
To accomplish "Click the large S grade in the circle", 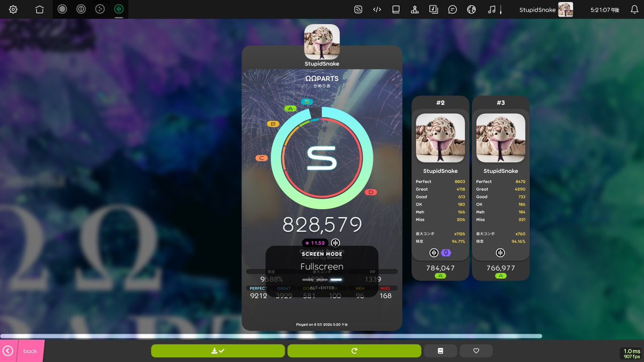I will [322, 159].
